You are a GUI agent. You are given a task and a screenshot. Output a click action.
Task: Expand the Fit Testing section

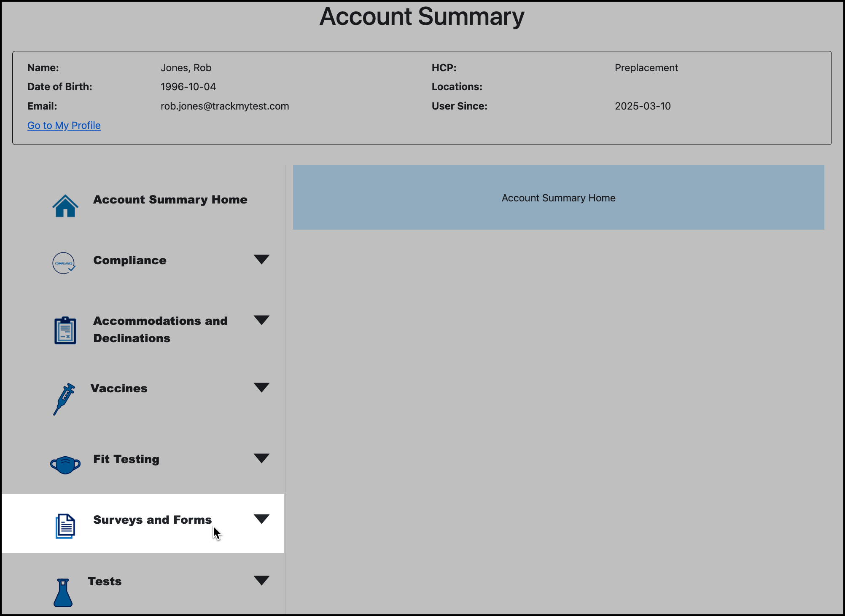(x=261, y=458)
